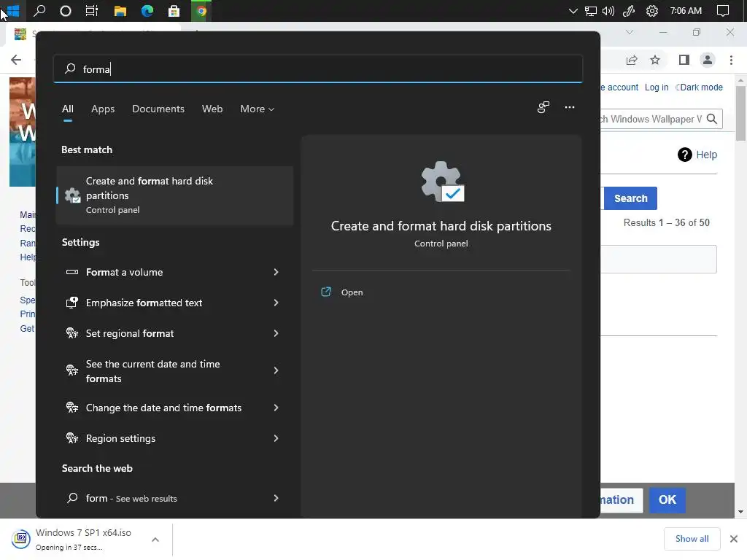Open Microsoft Store taskbar icon

pyautogui.click(x=174, y=11)
